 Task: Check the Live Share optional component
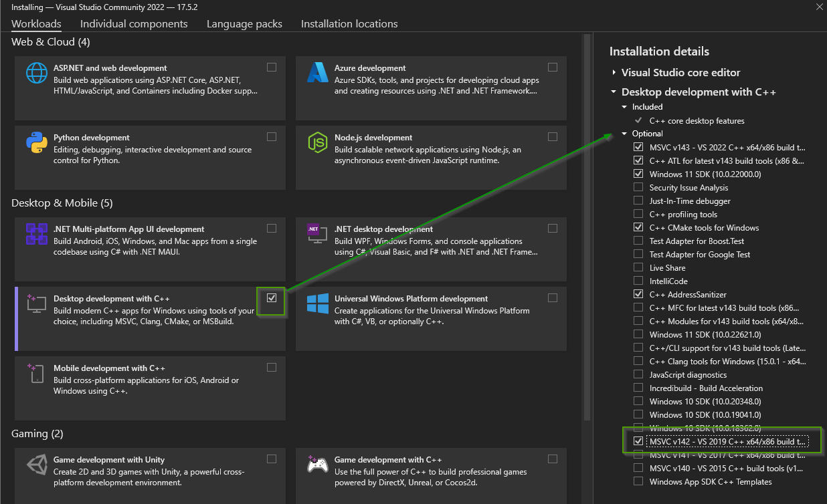click(638, 268)
